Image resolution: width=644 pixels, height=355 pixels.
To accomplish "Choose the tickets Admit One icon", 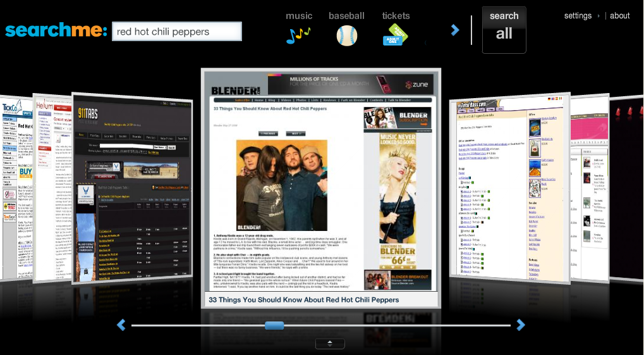I will tap(396, 35).
